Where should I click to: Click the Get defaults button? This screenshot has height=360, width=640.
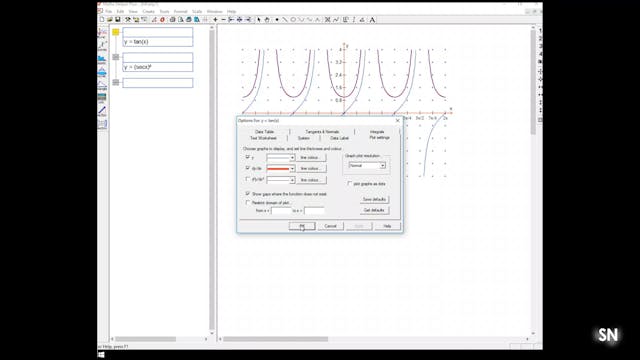pyautogui.click(x=374, y=210)
